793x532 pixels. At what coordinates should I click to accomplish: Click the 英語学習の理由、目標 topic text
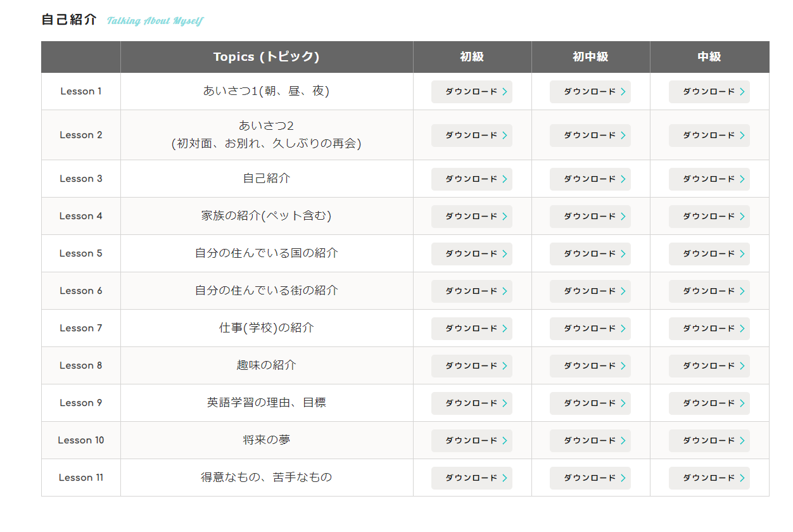[x=266, y=403]
